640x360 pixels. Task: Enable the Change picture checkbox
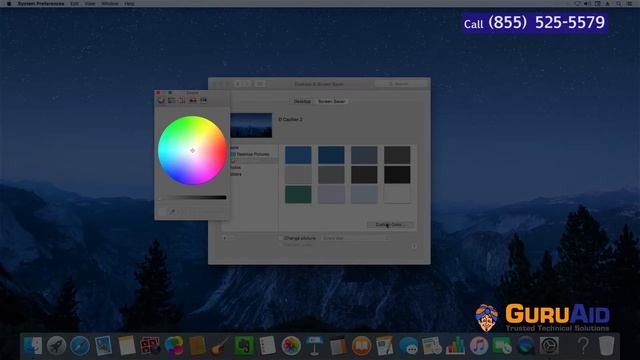(281, 238)
